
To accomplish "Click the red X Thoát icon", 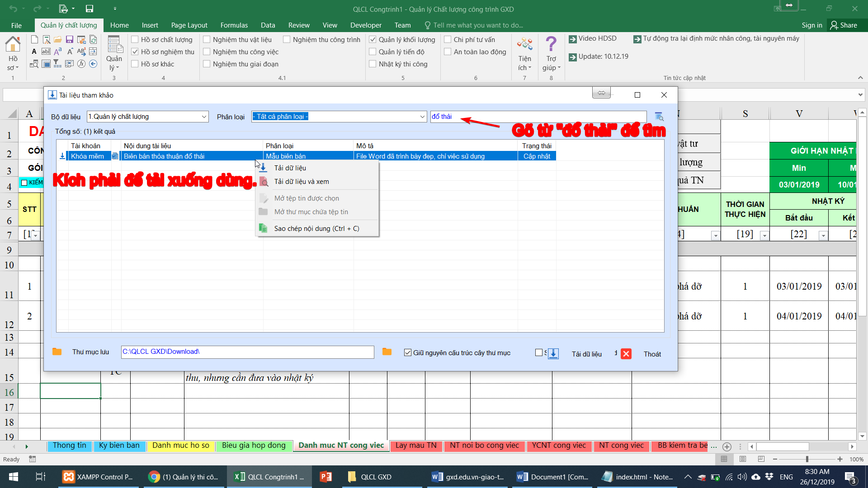I will pyautogui.click(x=626, y=354).
